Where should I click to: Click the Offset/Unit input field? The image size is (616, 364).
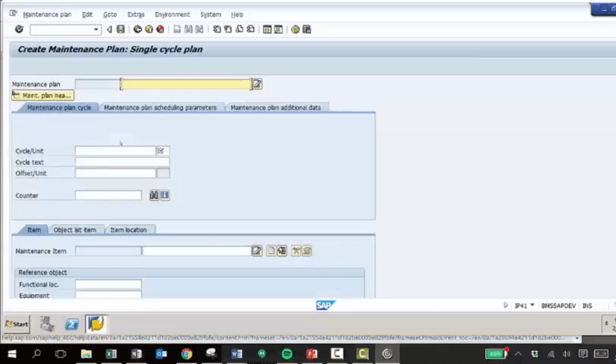(x=115, y=173)
